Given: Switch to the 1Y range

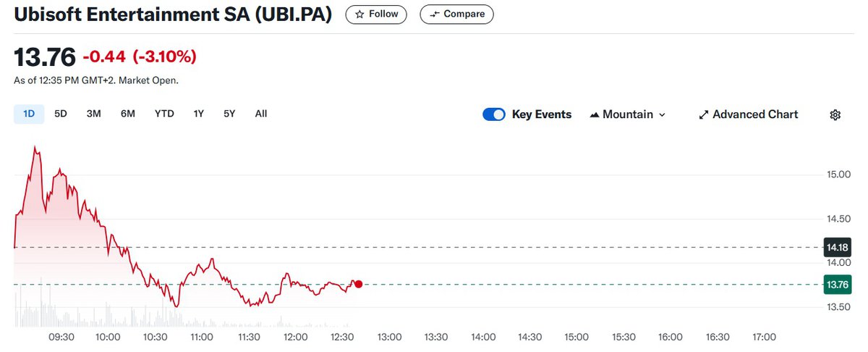Looking at the screenshot, I should [x=198, y=114].
